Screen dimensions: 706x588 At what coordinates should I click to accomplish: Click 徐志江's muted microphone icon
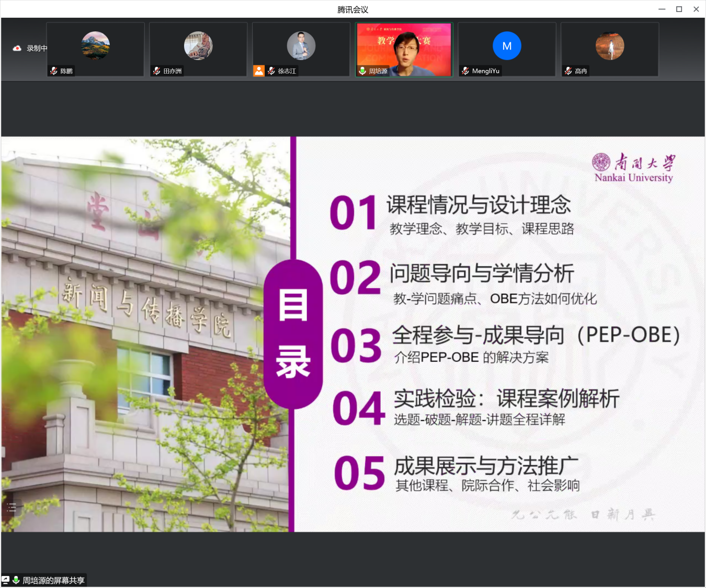tap(271, 71)
